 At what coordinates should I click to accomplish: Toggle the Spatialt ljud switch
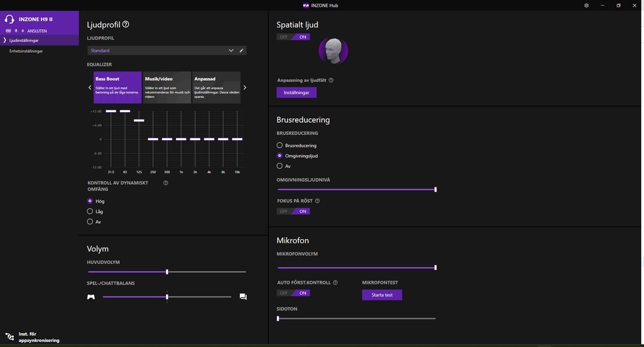coord(293,37)
